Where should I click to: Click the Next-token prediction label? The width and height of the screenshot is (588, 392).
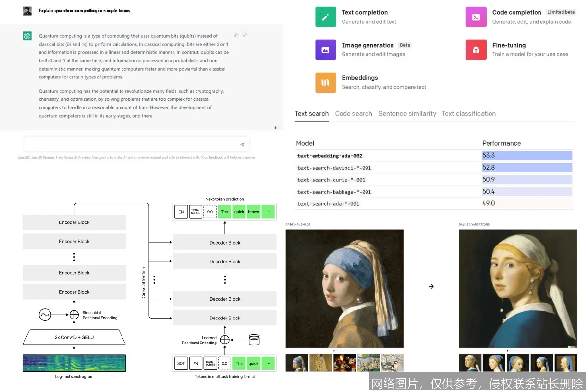[224, 199]
